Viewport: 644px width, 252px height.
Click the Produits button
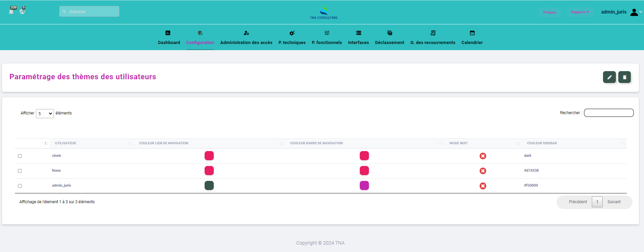click(549, 12)
